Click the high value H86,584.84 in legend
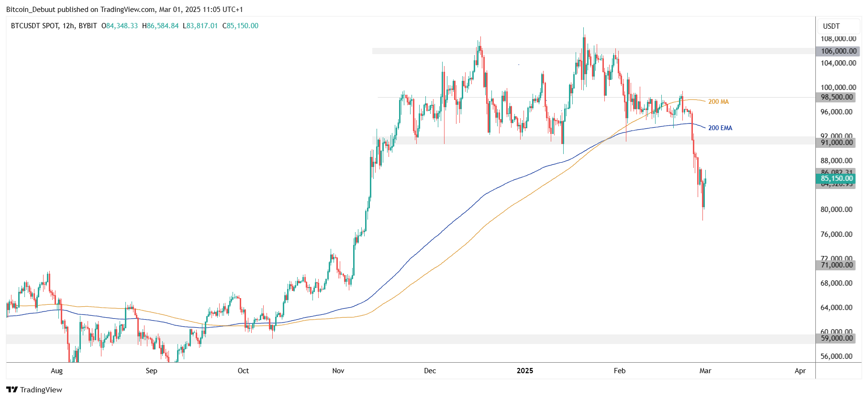The image size is (868, 400). click(160, 26)
